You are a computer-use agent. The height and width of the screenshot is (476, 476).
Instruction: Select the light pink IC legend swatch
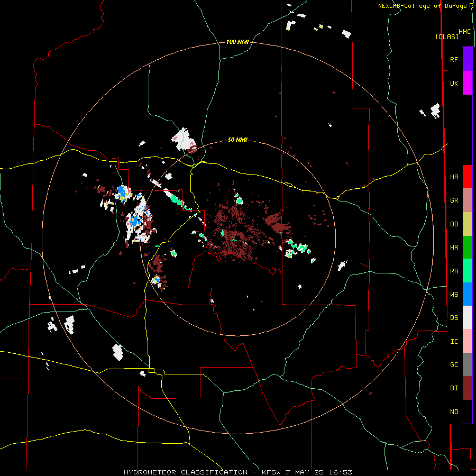tap(467, 341)
